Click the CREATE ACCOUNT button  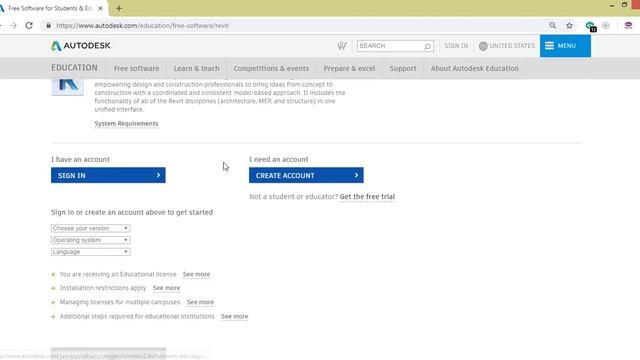(306, 175)
